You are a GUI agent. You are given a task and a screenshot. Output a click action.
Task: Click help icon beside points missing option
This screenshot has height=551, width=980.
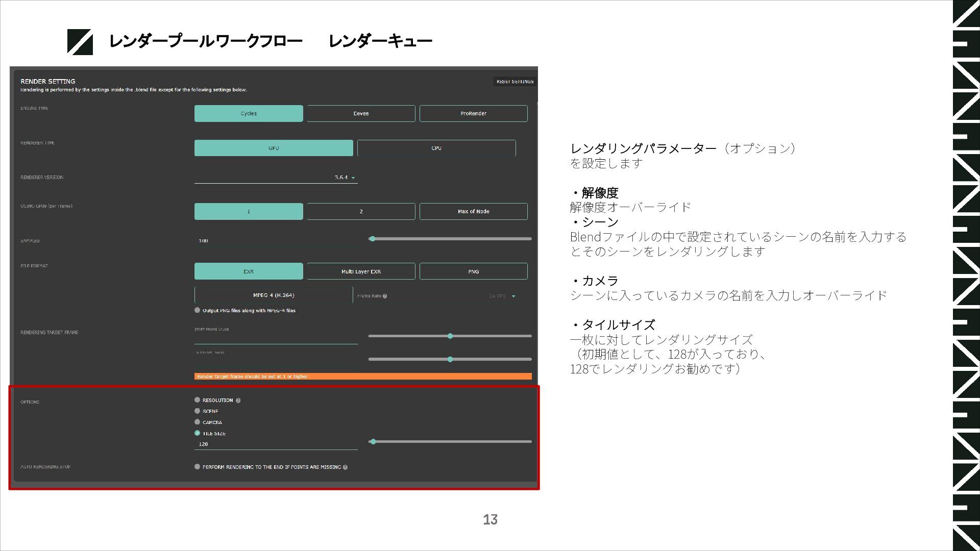tap(346, 467)
